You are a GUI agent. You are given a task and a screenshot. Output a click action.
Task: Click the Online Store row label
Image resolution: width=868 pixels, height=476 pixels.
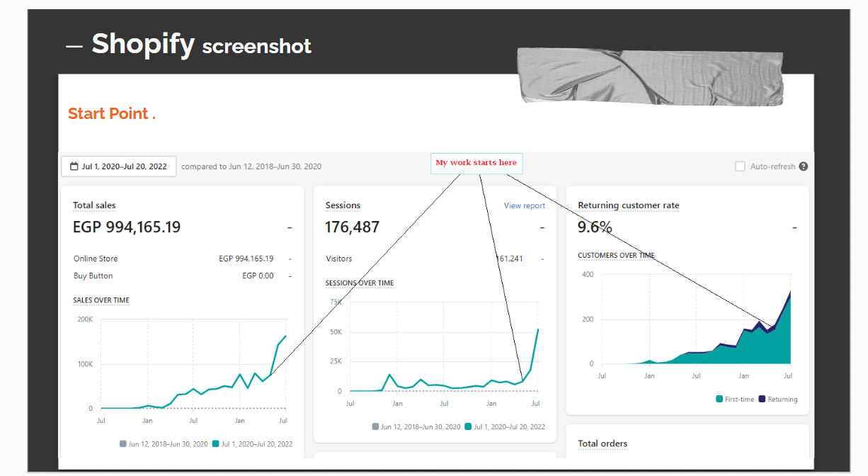coord(96,259)
